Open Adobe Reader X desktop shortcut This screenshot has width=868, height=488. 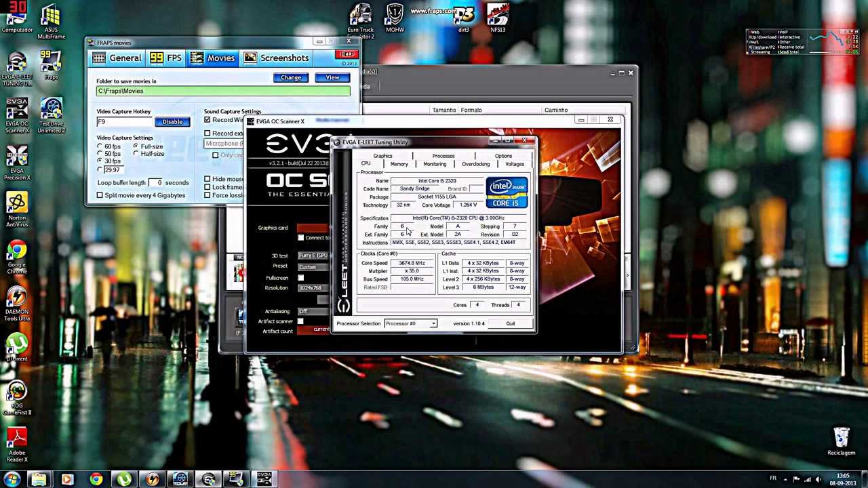pos(18,445)
